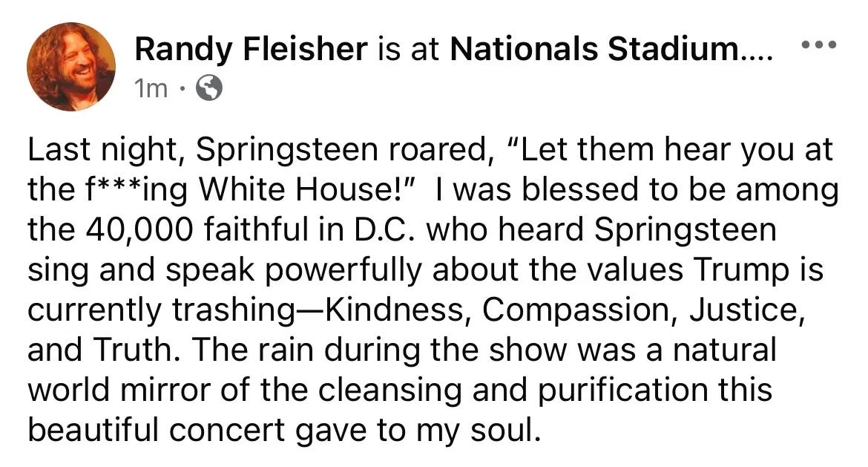Click the Randy Fleisher name link
The height and width of the screenshot is (467, 868).
(251, 49)
